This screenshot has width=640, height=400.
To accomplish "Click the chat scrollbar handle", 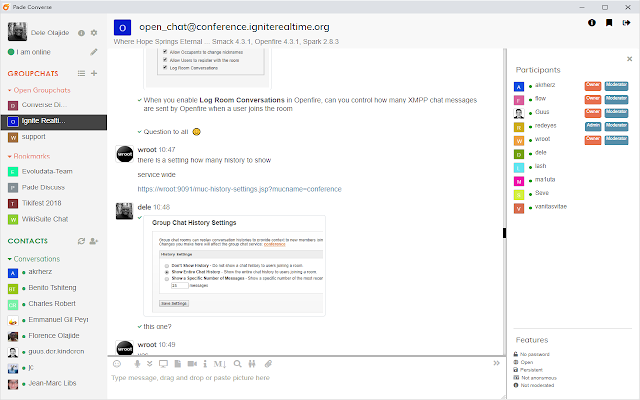I will pos(504,233).
